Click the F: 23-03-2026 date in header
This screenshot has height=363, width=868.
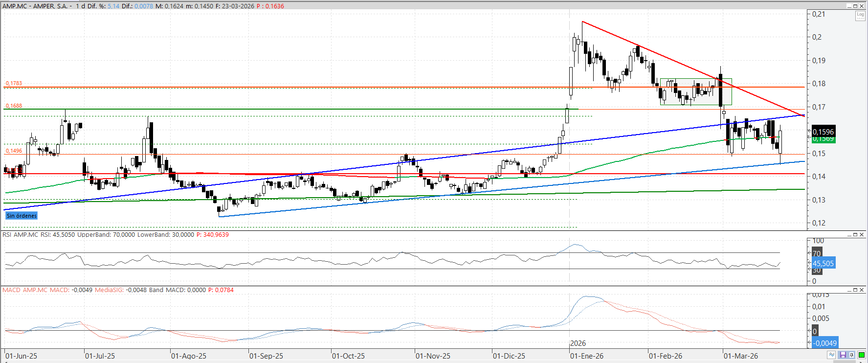(x=235, y=6)
